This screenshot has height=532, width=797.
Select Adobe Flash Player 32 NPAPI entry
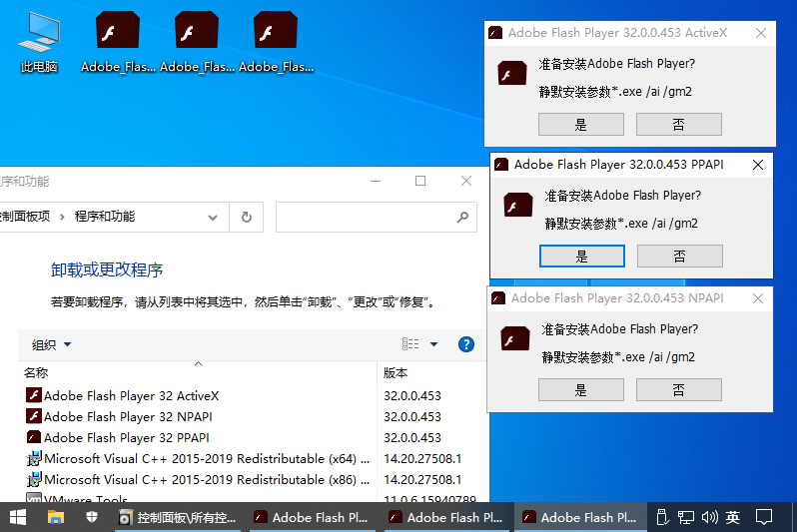128,417
